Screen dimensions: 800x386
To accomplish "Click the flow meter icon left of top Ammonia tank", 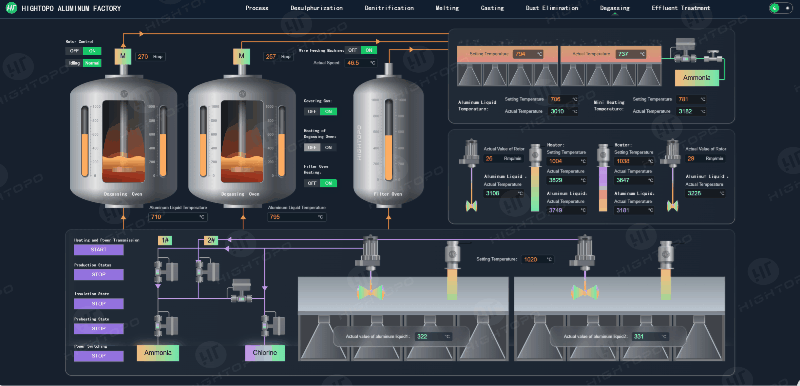I will 686,50.
